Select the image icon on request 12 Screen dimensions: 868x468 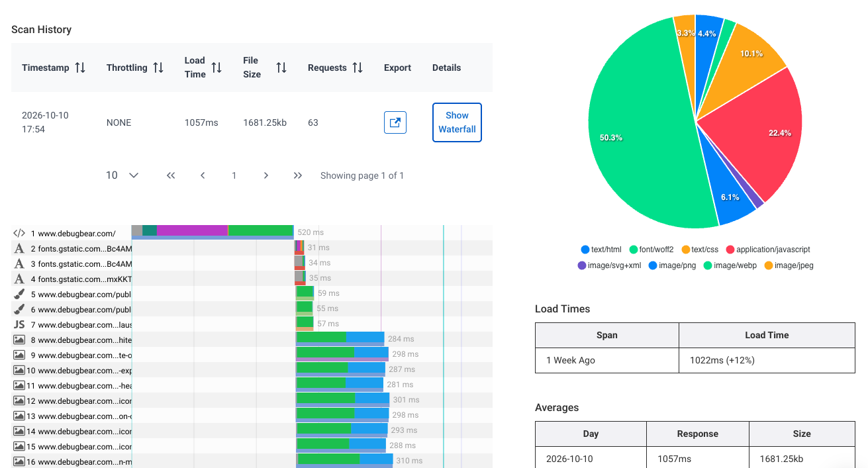pyautogui.click(x=19, y=400)
